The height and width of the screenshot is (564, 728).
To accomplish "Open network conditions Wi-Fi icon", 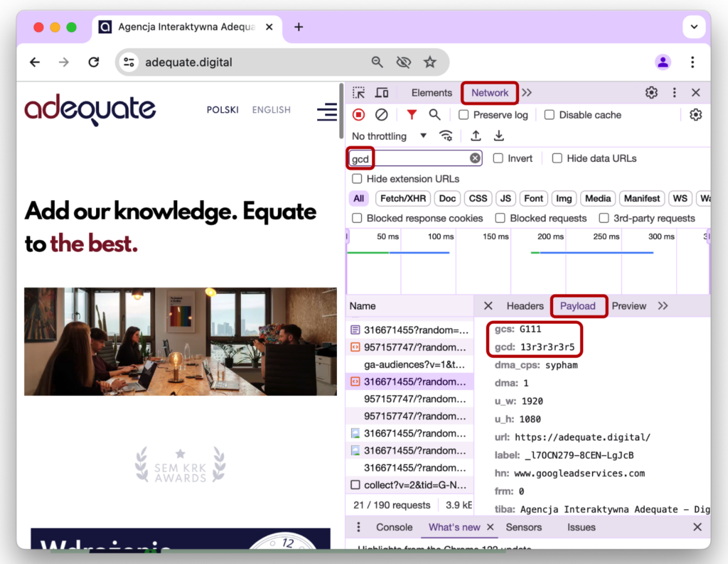I will click(446, 136).
